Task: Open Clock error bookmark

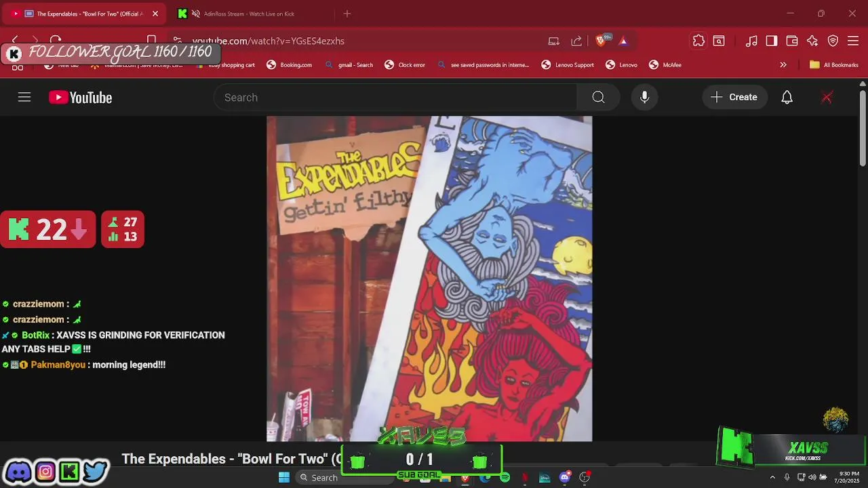Action: 405,65
